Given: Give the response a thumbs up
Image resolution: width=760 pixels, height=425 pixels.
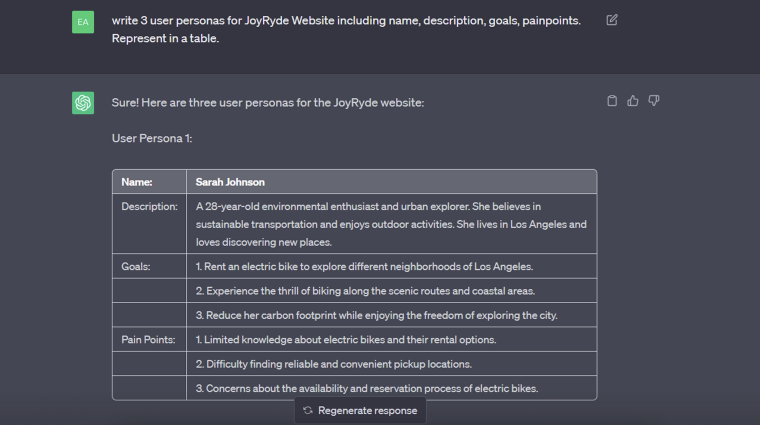Looking at the screenshot, I should [633, 101].
